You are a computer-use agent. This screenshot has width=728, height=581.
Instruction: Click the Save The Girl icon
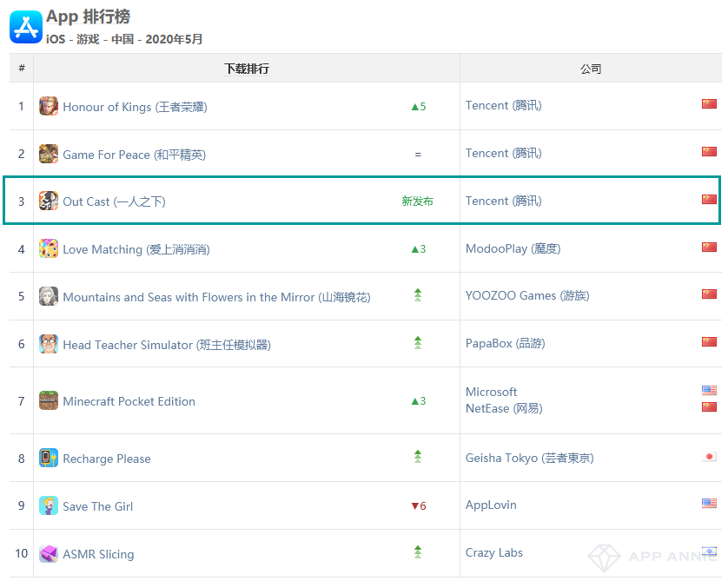pyautogui.click(x=49, y=505)
